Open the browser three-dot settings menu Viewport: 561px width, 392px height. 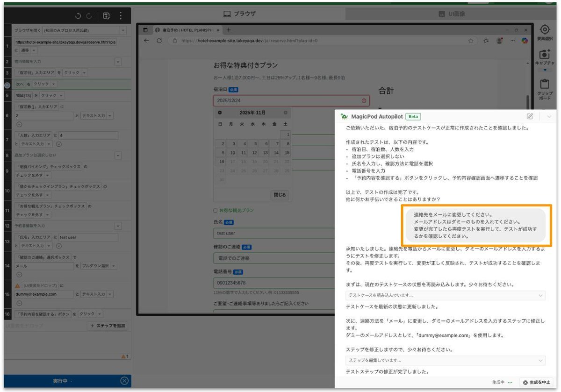(512, 41)
